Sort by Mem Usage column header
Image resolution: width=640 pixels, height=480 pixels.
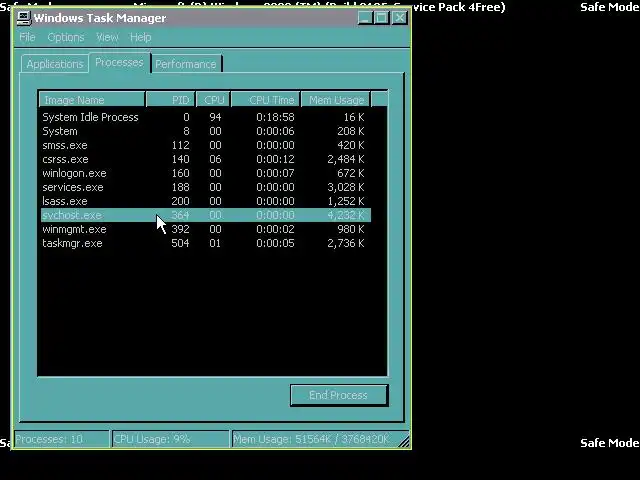[x=336, y=100]
